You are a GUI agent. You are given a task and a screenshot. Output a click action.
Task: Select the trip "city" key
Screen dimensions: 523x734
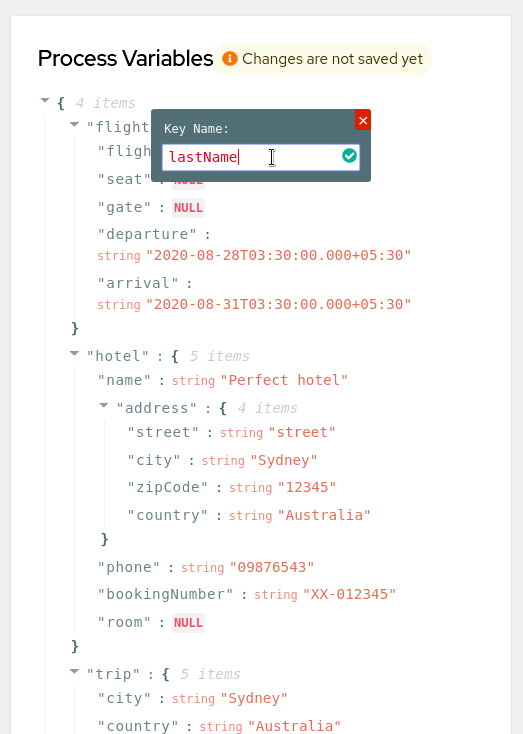click(124, 698)
